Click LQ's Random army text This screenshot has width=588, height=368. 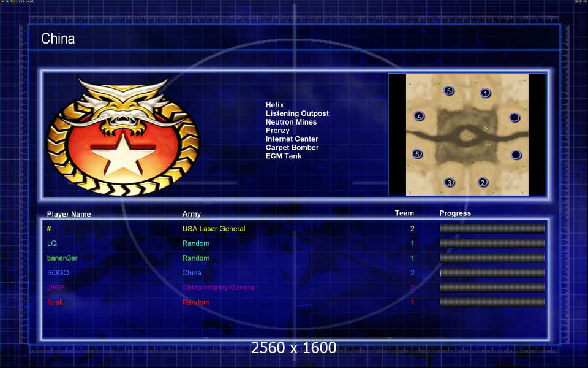click(x=196, y=243)
